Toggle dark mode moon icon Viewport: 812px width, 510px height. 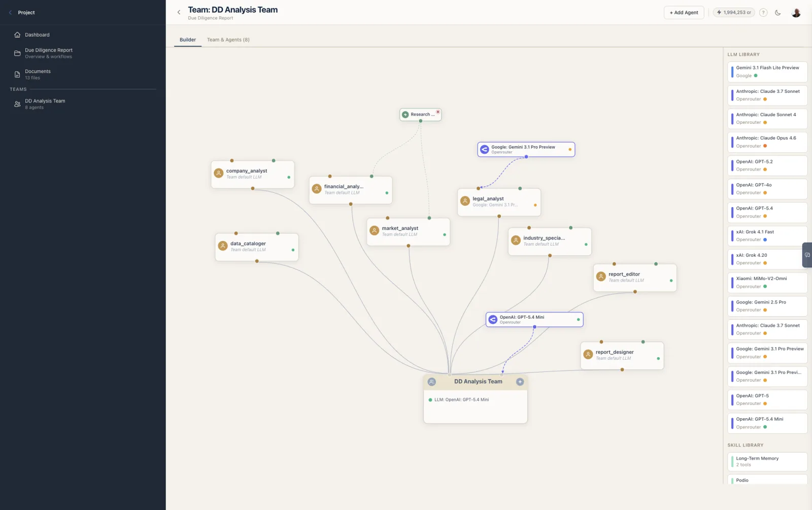(x=778, y=13)
